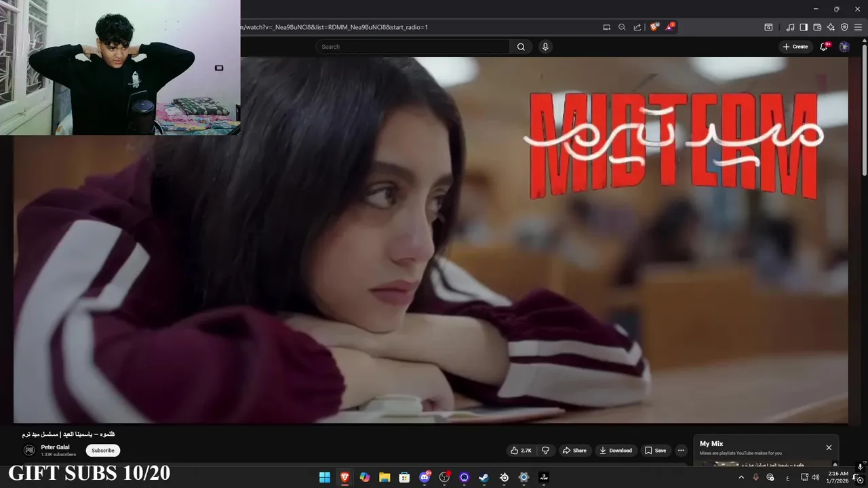Open the clock showing 2:16 AM
Screen dimensions: 868x488
(x=837, y=477)
